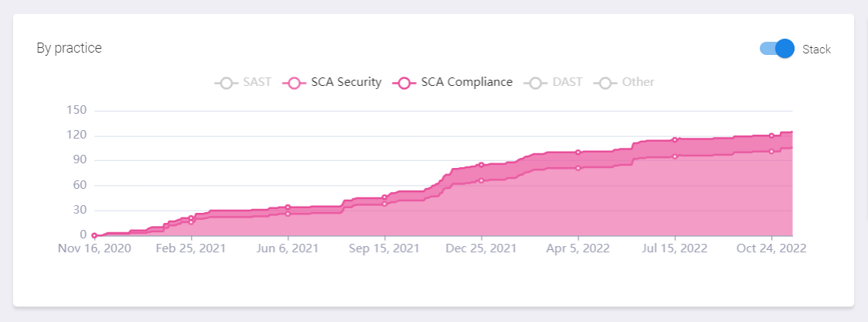Click the DAST legend marker icon
Viewport: 868px width, 322px height.
(x=534, y=82)
